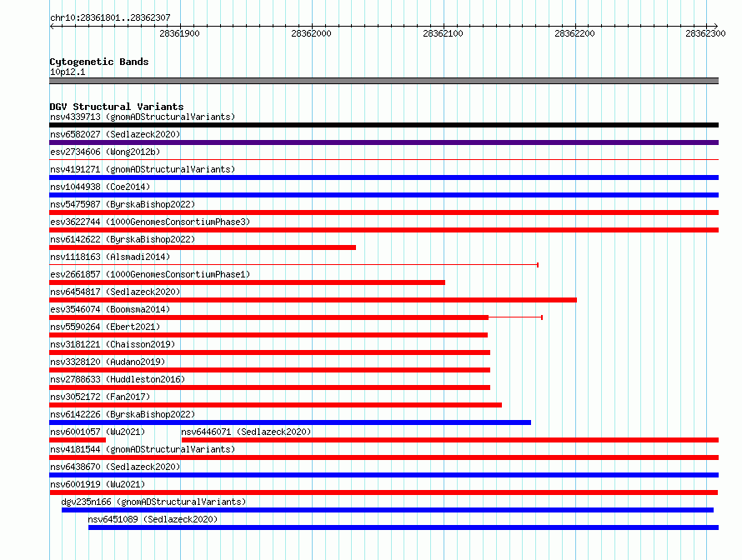Select the red nsv6446071 variant bar

(450, 440)
